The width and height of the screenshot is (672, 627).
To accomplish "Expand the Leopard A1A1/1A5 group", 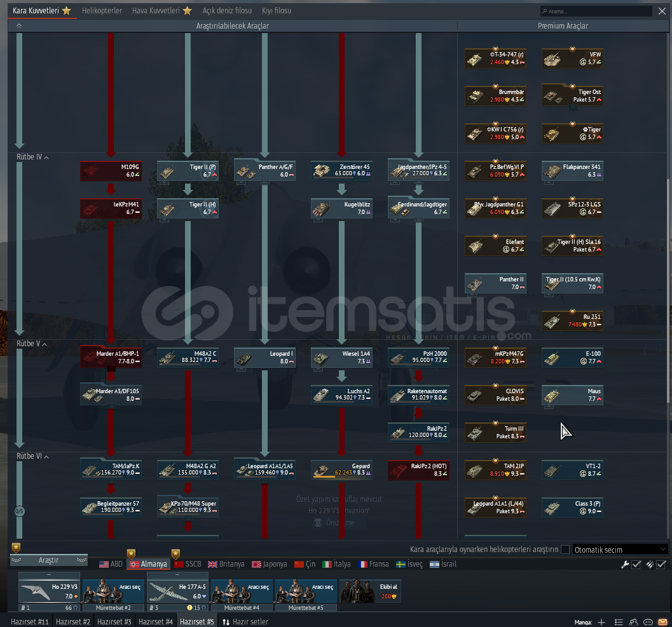I will pyautogui.click(x=265, y=482).
